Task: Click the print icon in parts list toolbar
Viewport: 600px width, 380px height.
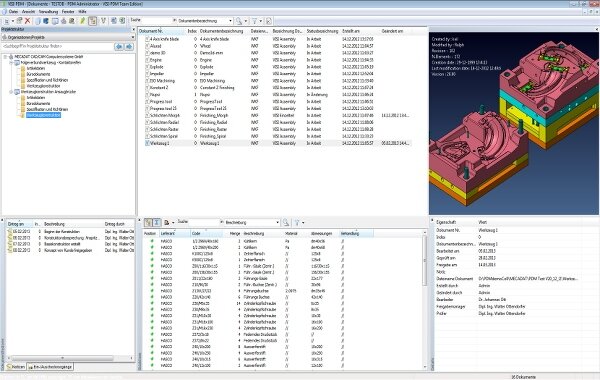Action: coord(166,222)
